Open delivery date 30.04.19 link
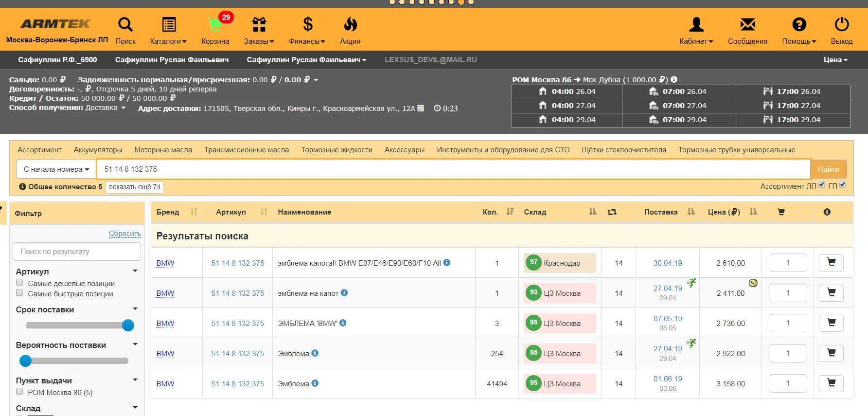The image size is (868, 416). point(668,263)
